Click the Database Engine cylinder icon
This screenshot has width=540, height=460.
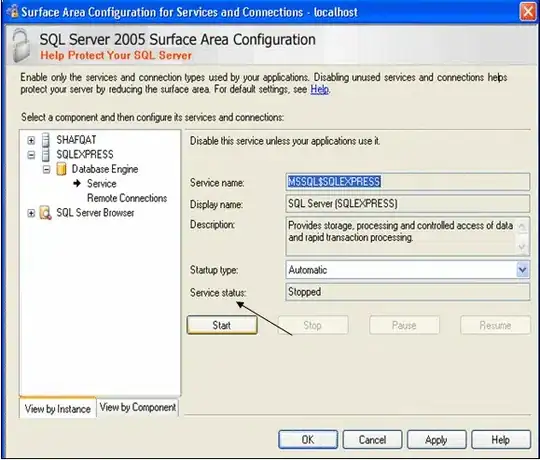click(61, 169)
